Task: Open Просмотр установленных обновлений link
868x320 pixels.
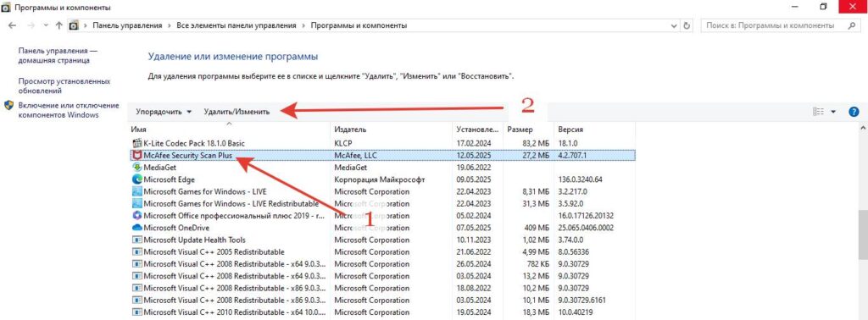Action: pos(64,86)
